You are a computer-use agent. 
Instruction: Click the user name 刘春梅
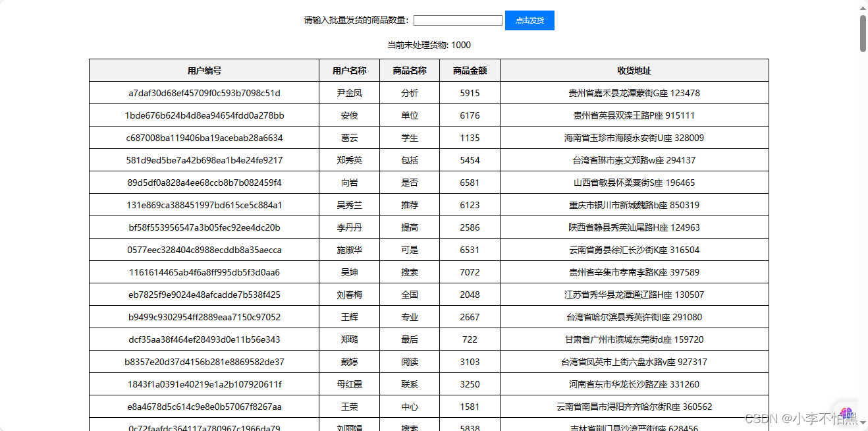(350, 295)
